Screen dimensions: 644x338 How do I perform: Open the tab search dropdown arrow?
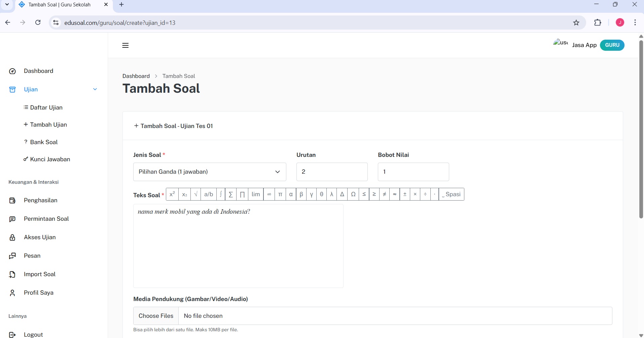pos(7,5)
